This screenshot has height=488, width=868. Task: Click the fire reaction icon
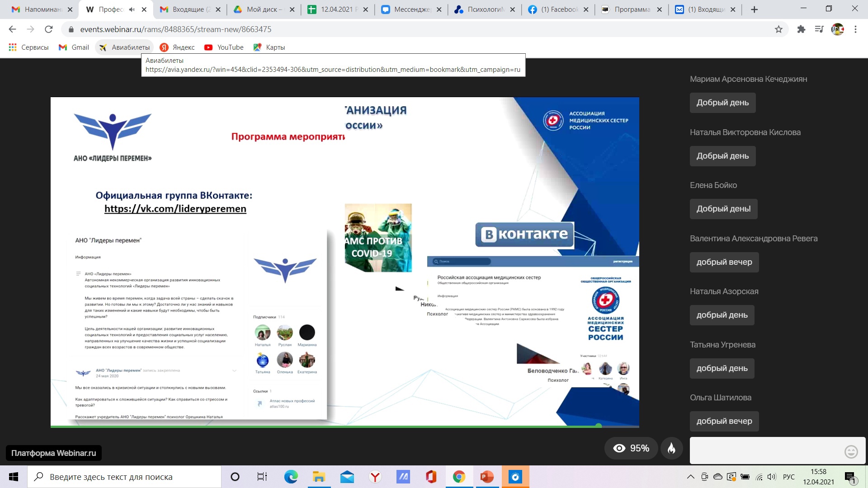[x=671, y=448]
